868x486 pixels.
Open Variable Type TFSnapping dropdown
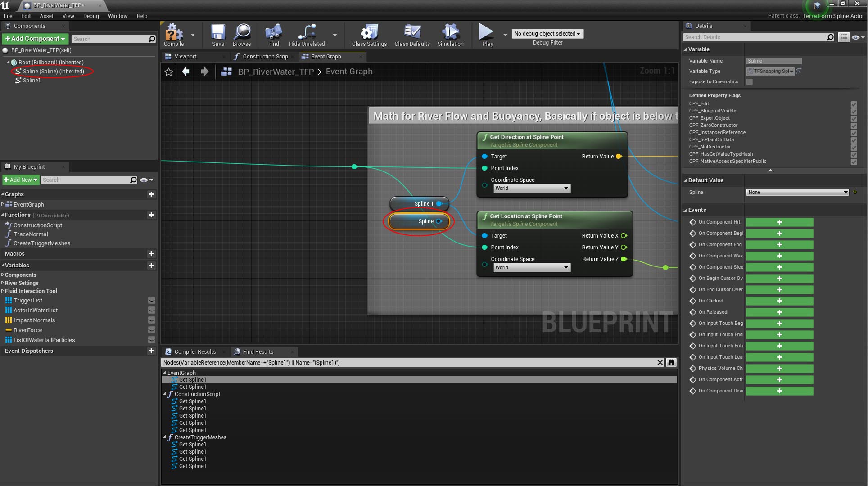(770, 71)
